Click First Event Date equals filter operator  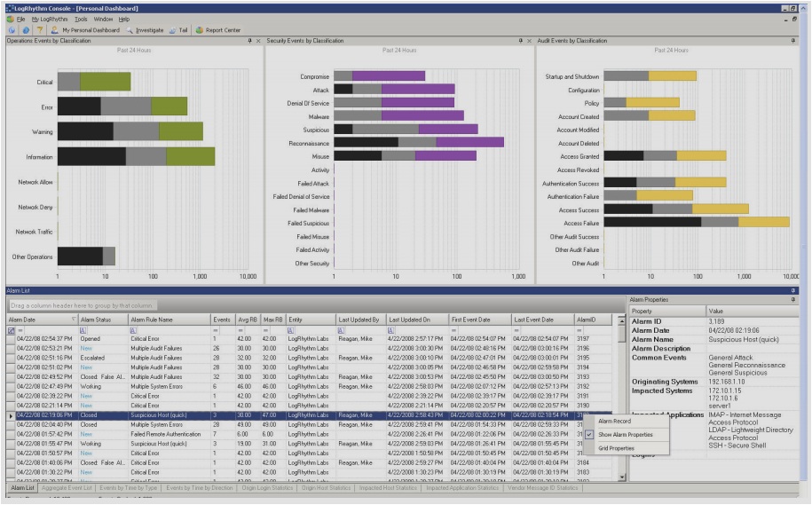(453, 330)
